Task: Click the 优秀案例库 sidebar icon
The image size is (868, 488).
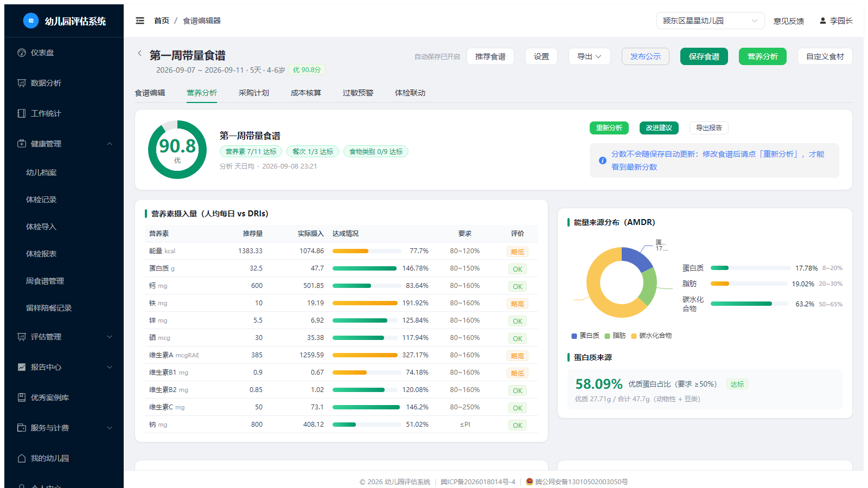Action: pyautogui.click(x=22, y=397)
